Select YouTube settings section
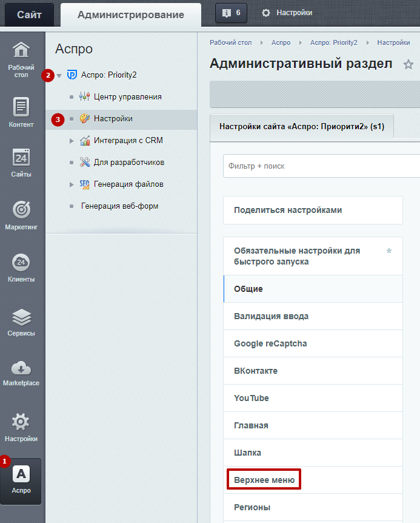Screen dimensions: 420x523 click(x=313, y=398)
